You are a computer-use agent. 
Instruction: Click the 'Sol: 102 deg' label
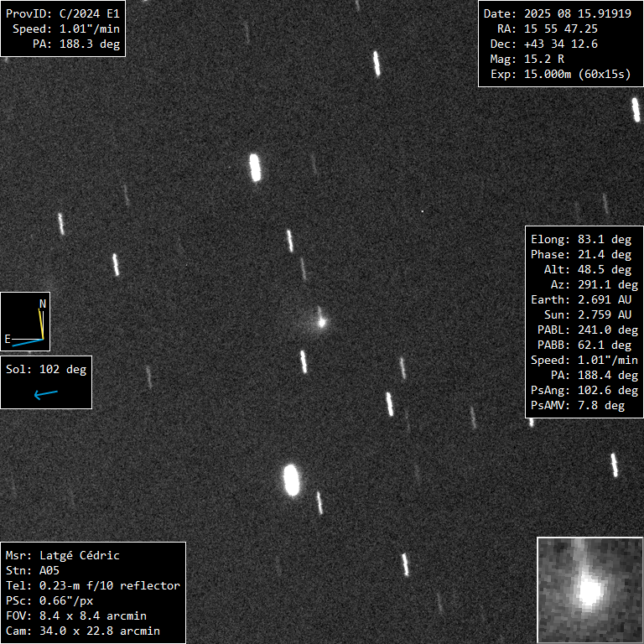[x=46, y=369]
